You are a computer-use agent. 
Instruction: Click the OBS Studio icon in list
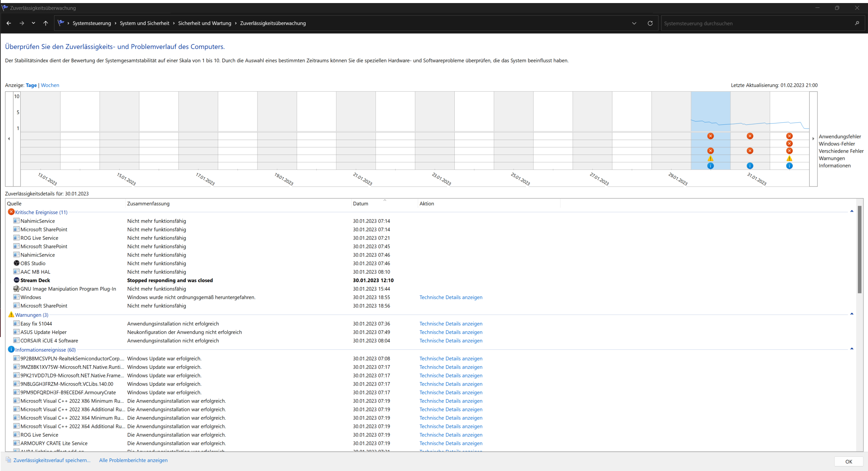pos(16,263)
